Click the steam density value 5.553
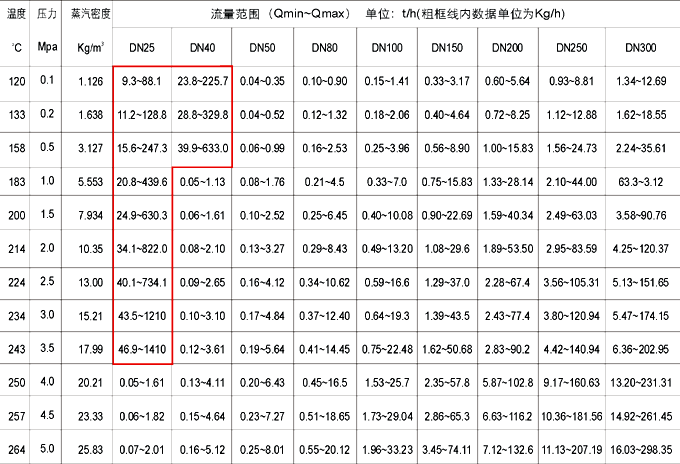Image resolution: width=680 pixels, height=464 pixels. [91, 182]
